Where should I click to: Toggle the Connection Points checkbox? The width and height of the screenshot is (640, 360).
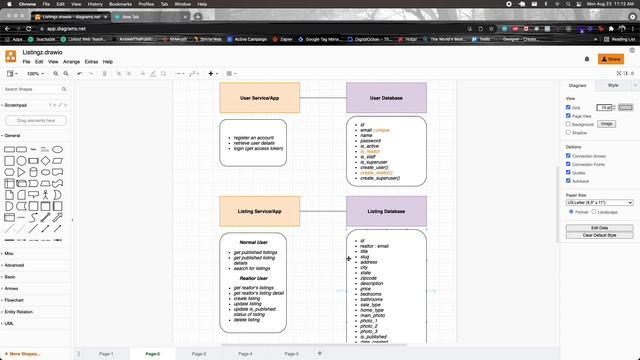pos(568,164)
